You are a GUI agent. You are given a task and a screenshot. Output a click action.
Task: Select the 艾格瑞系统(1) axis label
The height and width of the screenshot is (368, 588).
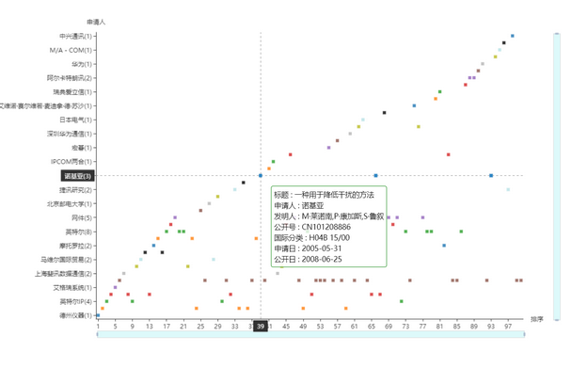(x=72, y=288)
